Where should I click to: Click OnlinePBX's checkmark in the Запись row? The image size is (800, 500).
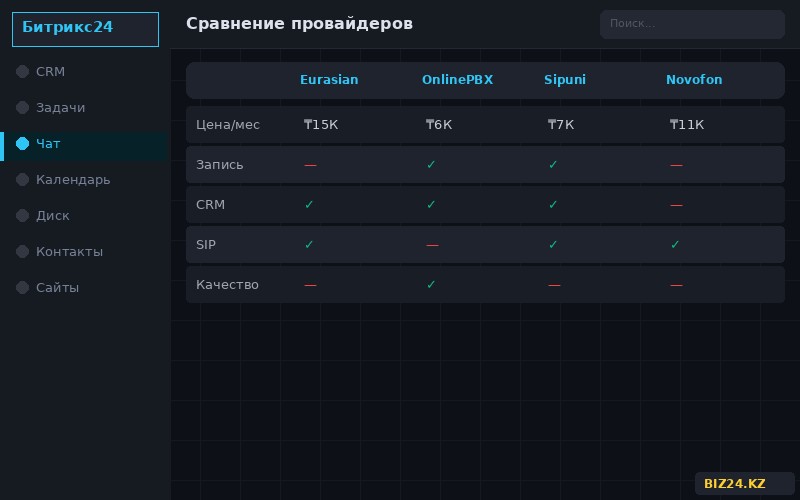[431, 164]
